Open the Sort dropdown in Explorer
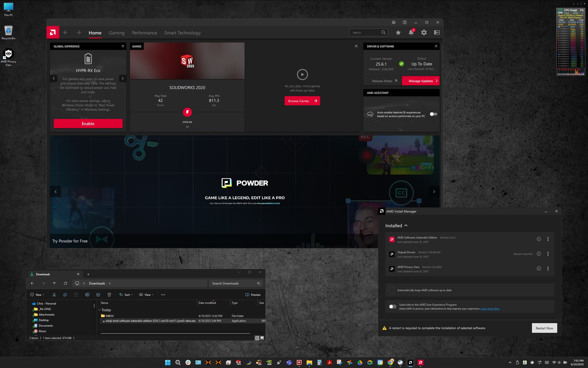The image size is (588, 368). [126, 295]
